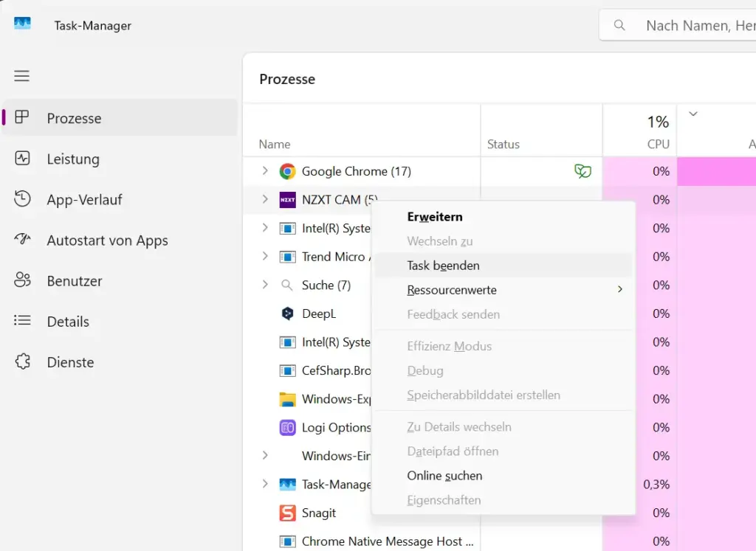Screen dimensions: 756x551
Task: Click the Windows-Explorer folder icon
Action: tap(287, 399)
